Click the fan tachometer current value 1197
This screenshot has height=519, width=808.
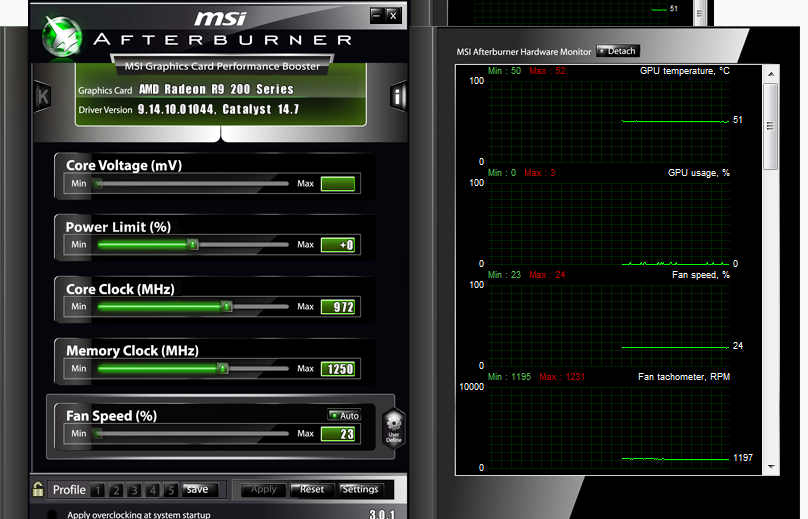[743, 458]
